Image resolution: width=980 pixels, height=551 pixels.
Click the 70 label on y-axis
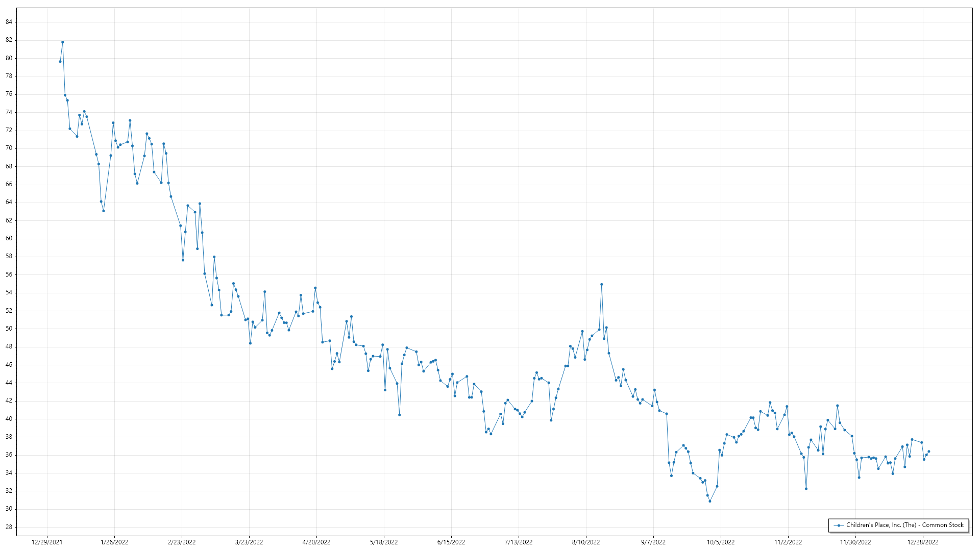click(9, 148)
